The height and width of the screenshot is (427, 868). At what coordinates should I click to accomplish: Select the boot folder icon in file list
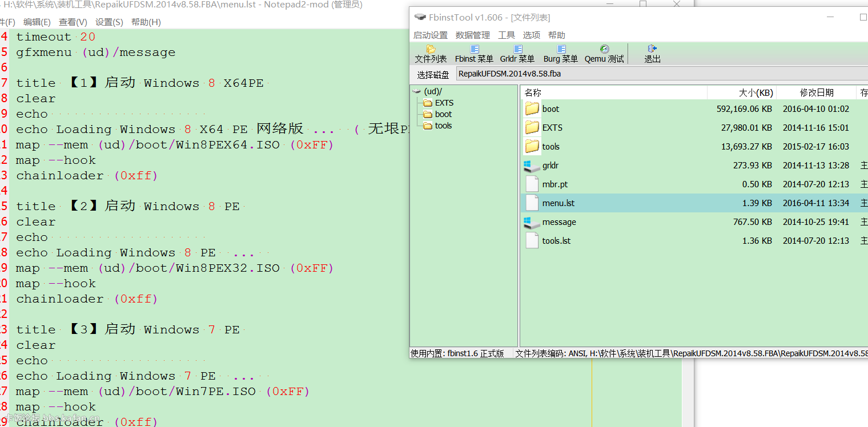(532, 108)
